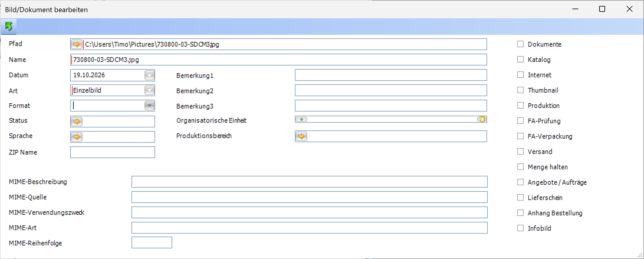The height and width of the screenshot is (259, 644).
Task: Toggle the FA-Verpackung checkbox
Action: 520,136
